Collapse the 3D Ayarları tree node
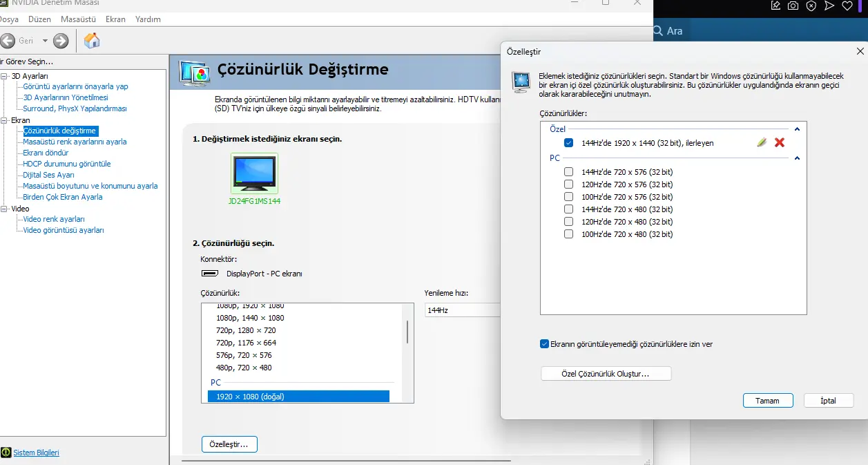This screenshot has height=465, width=868. pyautogui.click(x=5, y=76)
